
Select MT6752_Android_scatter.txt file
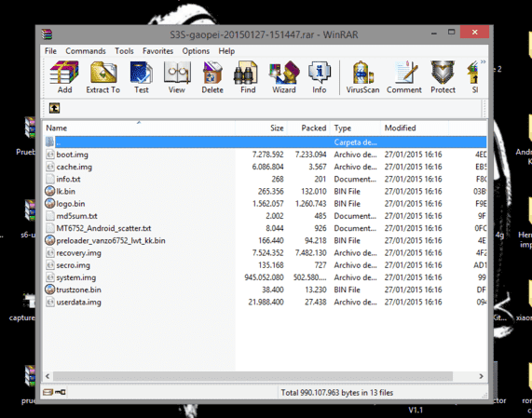[266, 228]
